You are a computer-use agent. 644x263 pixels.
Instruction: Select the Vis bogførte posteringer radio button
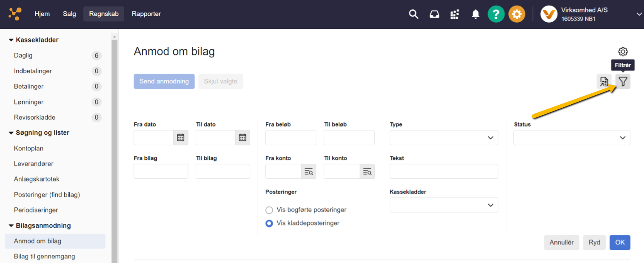[x=269, y=210]
